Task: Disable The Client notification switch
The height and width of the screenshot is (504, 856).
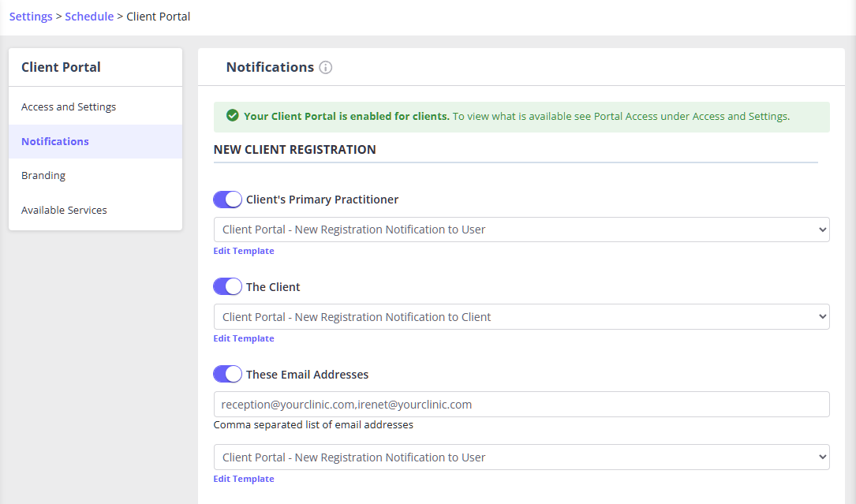Action: tap(227, 287)
